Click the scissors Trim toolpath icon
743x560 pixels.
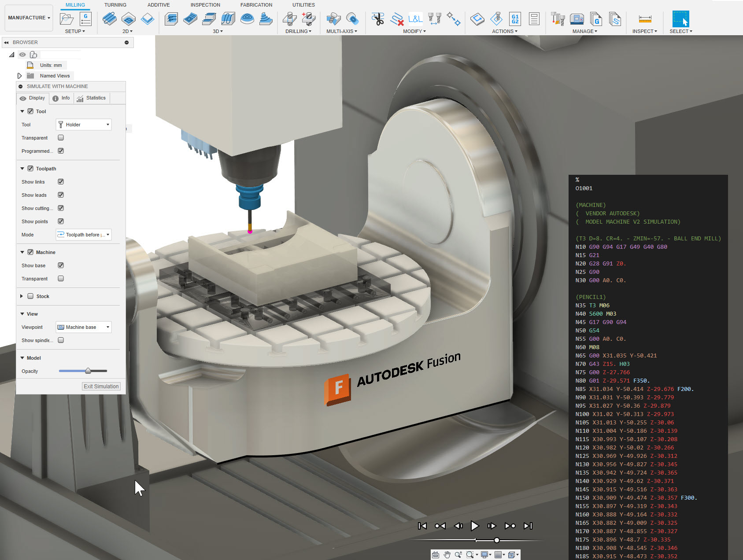pos(377,19)
